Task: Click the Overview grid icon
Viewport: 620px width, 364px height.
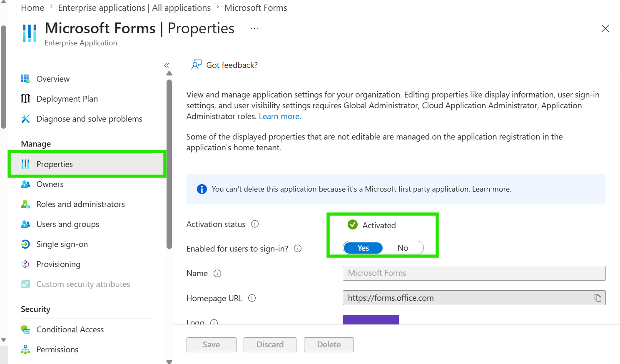Action: [x=25, y=79]
